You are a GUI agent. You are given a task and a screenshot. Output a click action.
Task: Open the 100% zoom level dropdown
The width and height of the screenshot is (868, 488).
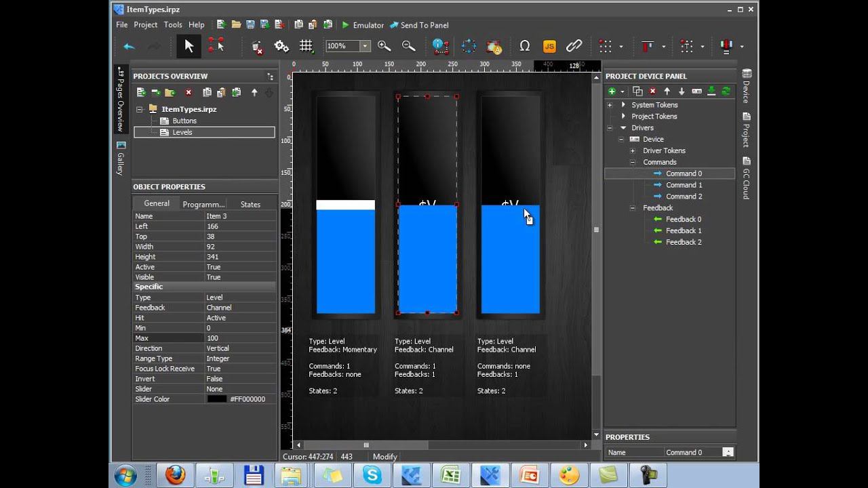click(365, 46)
